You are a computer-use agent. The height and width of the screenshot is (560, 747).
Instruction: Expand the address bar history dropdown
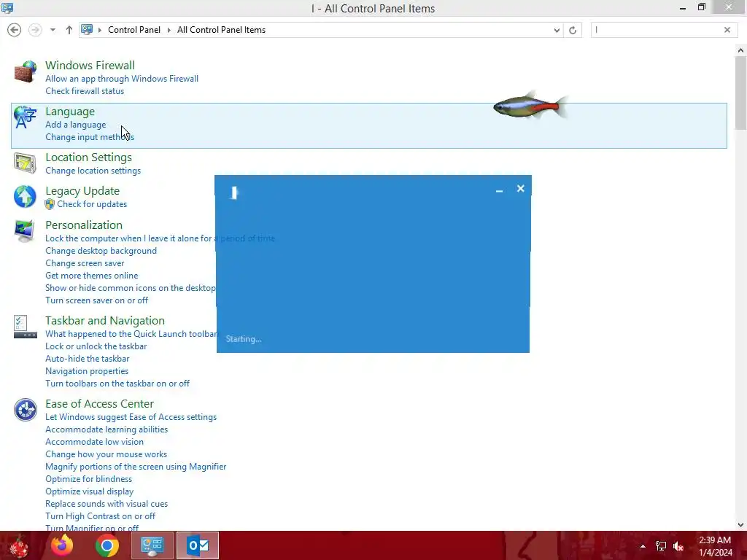pos(557,30)
